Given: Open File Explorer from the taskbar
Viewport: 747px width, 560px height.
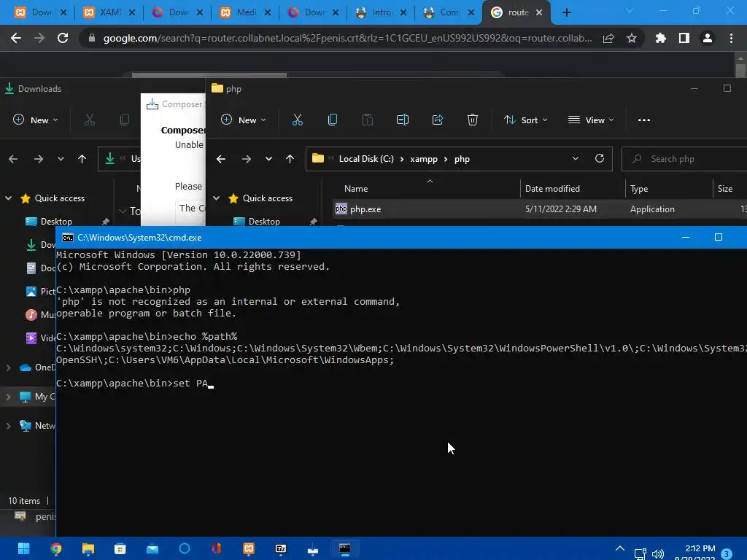Looking at the screenshot, I should tap(88, 548).
